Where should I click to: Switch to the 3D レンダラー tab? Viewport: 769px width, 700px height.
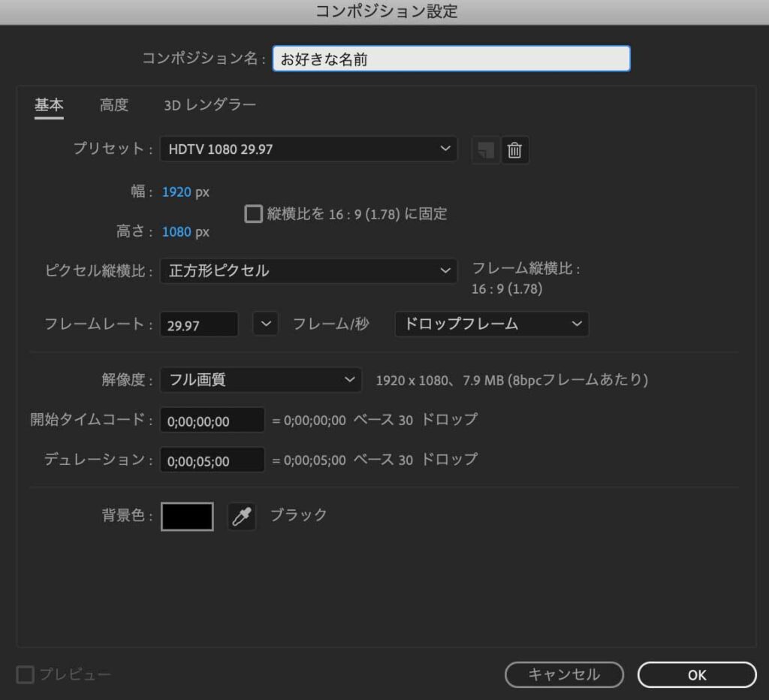[210, 105]
